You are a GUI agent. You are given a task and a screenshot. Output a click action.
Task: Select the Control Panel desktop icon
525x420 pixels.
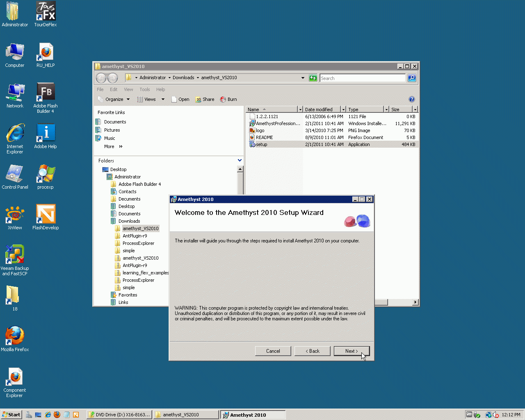pos(15,177)
